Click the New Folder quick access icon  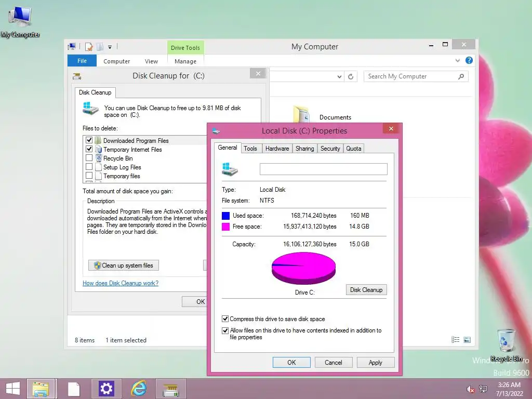tap(100, 46)
